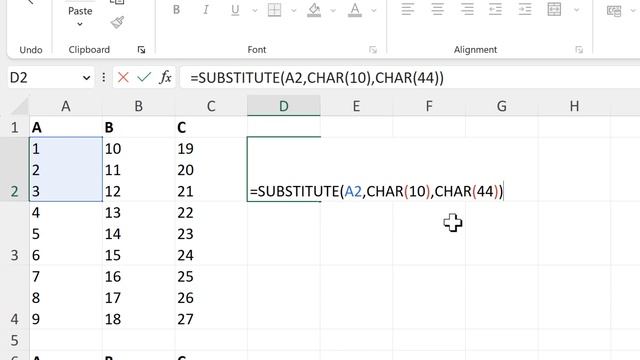Click cell with value 19
Screen dimensions: 640x360
click(211, 169)
